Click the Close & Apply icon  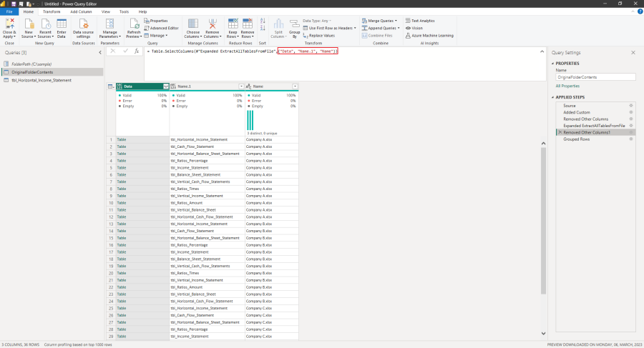pos(9,24)
